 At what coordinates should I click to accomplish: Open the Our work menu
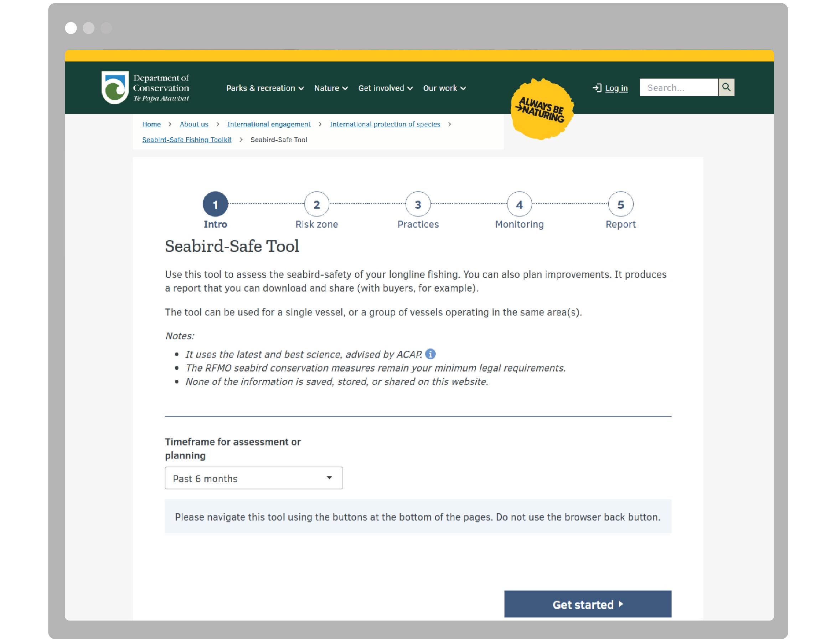[x=444, y=88]
